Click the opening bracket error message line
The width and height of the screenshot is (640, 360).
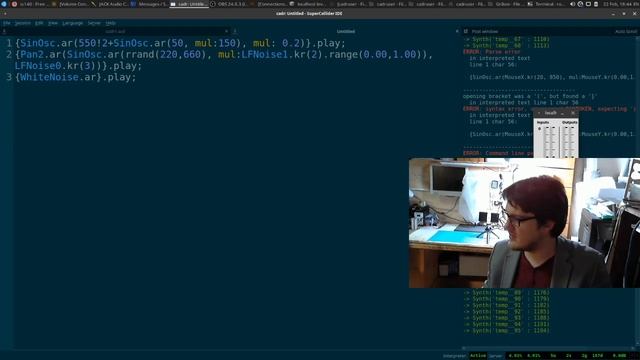pos(530,96)
